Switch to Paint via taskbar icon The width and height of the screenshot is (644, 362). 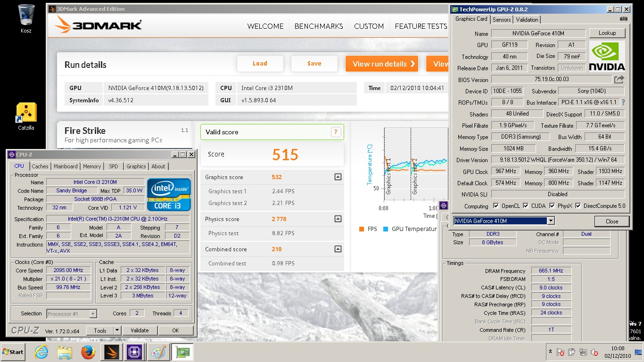tap(157, 352)
